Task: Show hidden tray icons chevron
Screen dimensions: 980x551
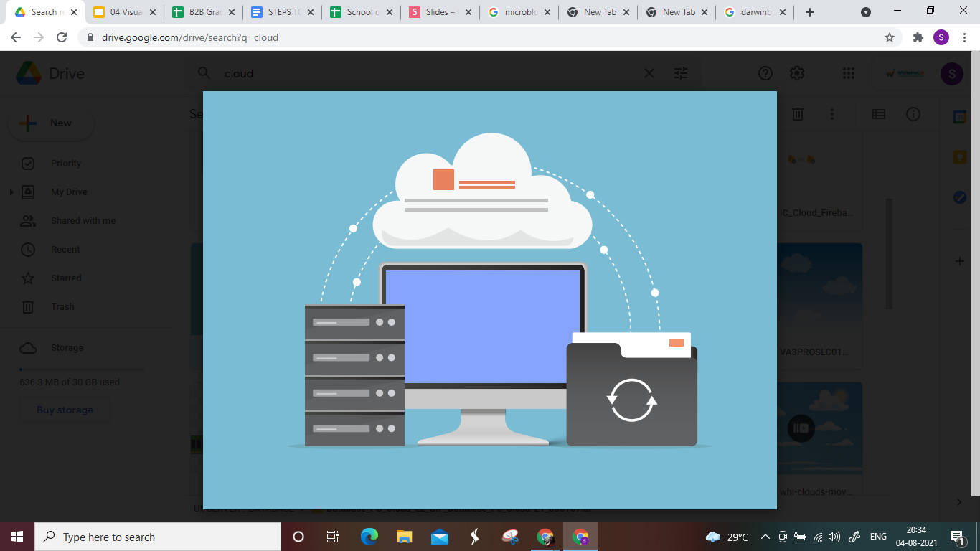Action: point(765,537)
